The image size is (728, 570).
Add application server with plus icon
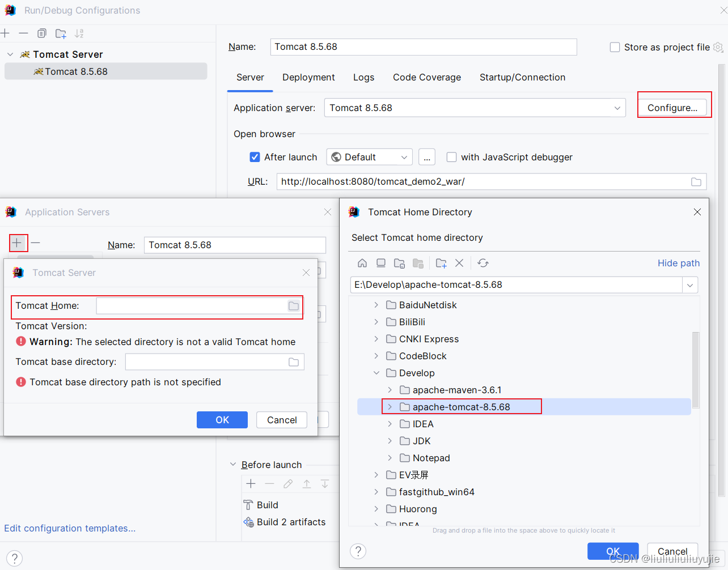click(17, 243)
